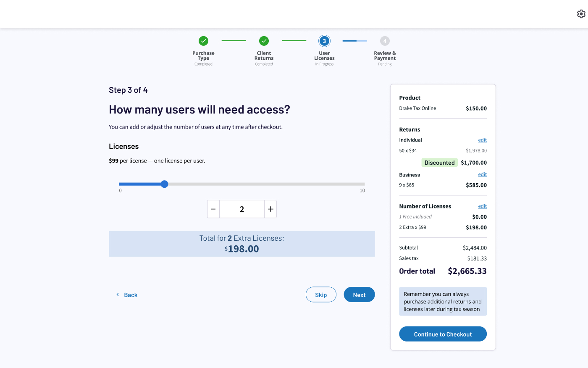Click the Sales tax value $181.33

click(x=477, y=258)
